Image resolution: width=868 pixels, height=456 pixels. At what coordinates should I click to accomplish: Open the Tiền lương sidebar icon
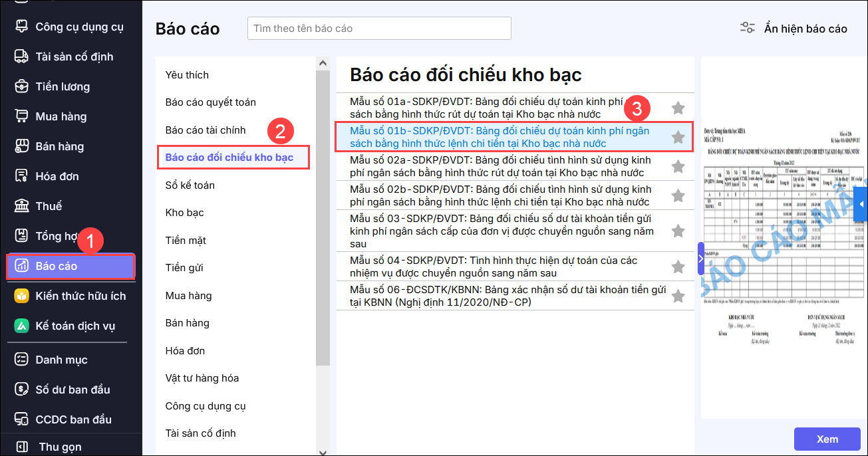point(22,86)
